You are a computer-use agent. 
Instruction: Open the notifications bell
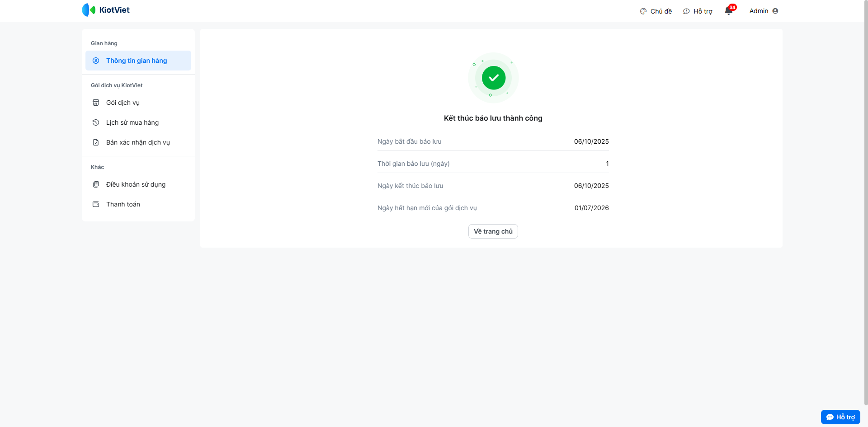pos(728,11)
